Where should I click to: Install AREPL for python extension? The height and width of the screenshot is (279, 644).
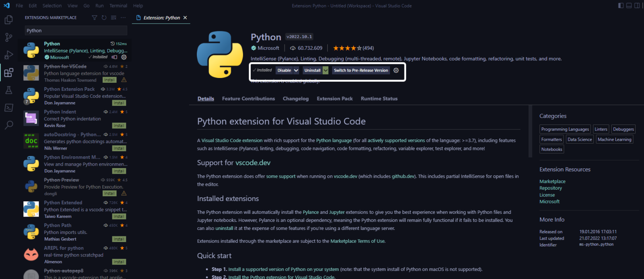[119, 262]
